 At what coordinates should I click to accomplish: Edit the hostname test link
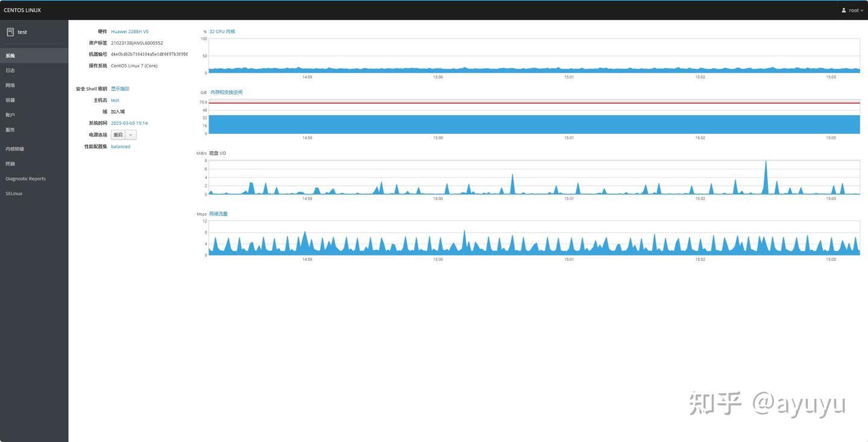[x=115, y=101]
